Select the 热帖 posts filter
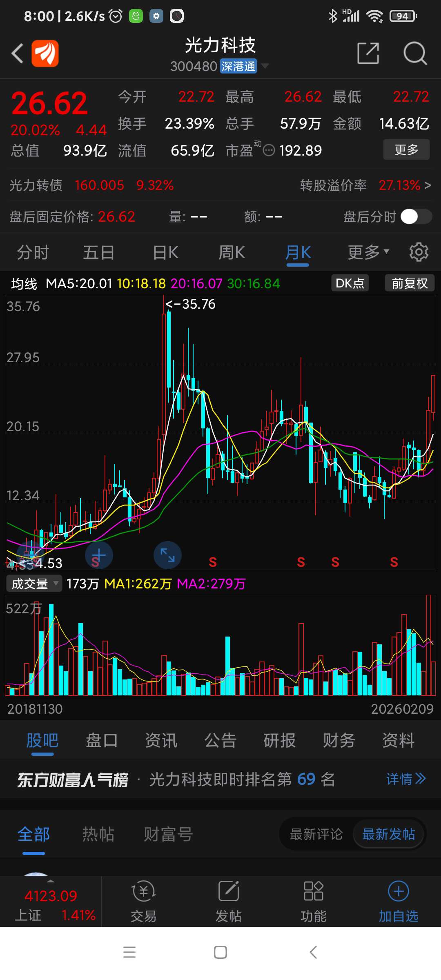Screen dimensions: 441x980 coord(98,834)
